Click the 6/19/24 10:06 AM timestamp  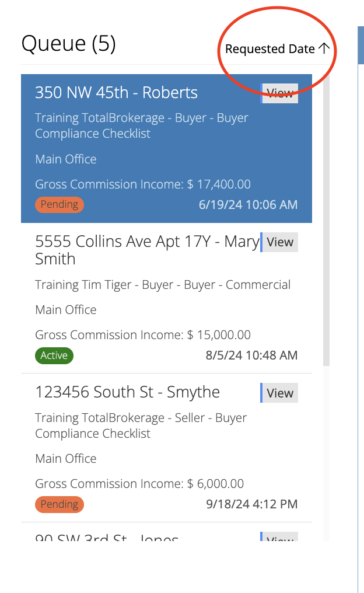pos(249,205)
